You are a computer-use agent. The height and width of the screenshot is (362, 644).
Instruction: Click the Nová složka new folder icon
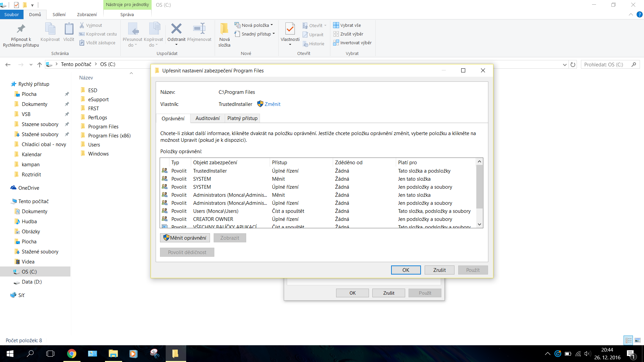(x=224, y=29)
